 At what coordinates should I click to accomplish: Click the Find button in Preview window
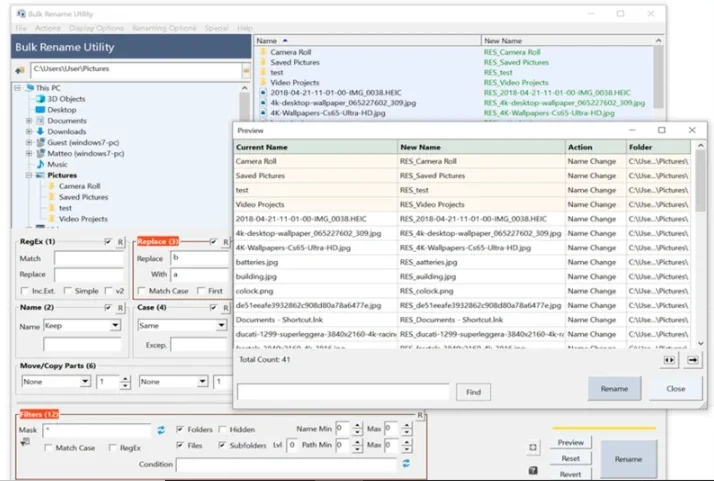pos(473,392)
